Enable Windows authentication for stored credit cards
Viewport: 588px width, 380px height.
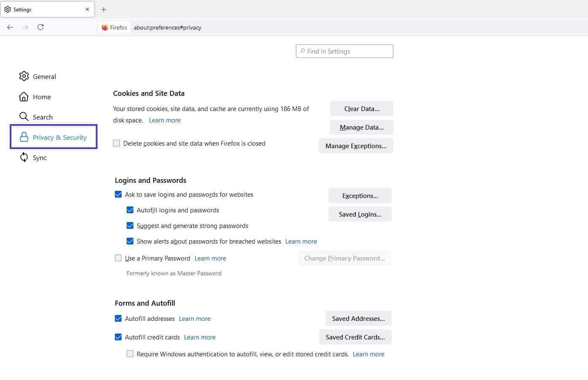pyautogui.click(x=130, y=354)
